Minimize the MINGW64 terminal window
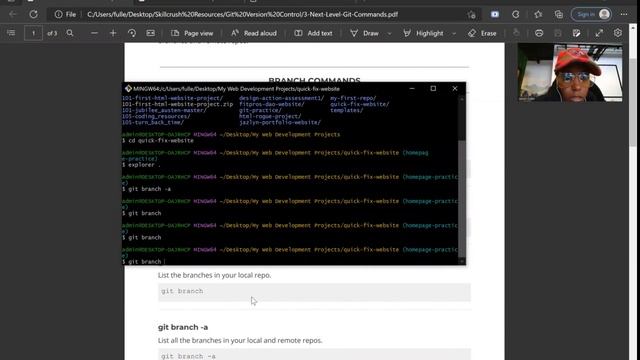The image size is (640, 360). click(412, 89)
